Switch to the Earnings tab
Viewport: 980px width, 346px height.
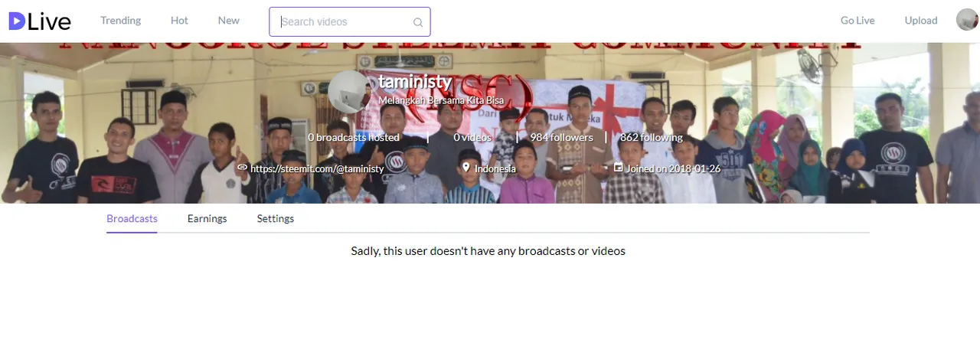(207, 219)
